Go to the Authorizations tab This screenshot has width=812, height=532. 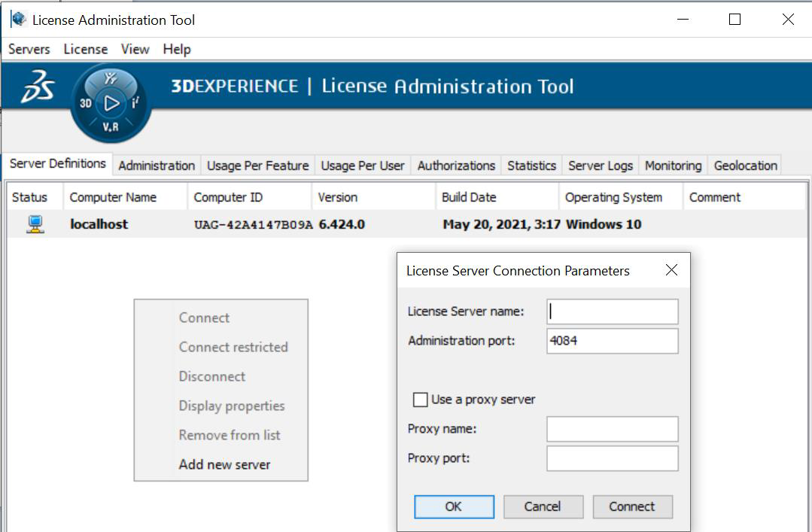456,166
